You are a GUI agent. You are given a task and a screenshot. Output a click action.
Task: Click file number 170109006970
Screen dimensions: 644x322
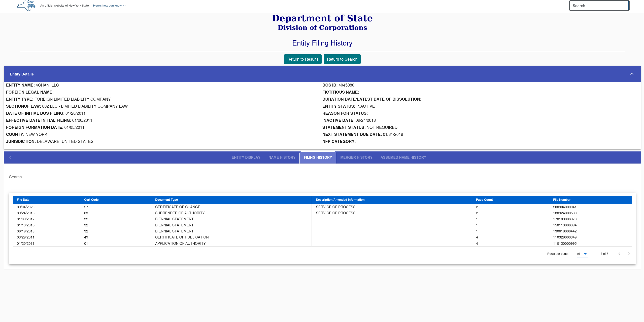click(565, 219)
